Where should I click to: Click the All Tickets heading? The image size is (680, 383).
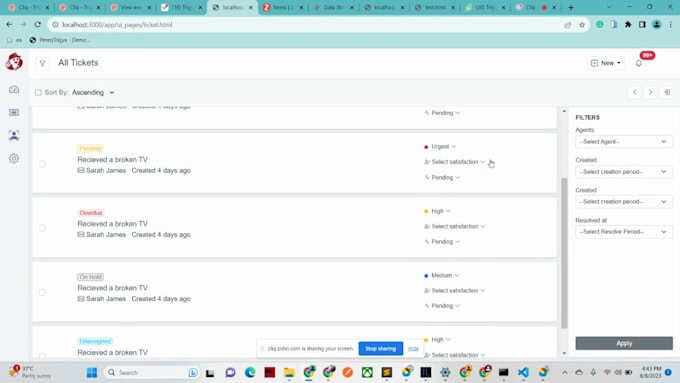pos(78,63)
